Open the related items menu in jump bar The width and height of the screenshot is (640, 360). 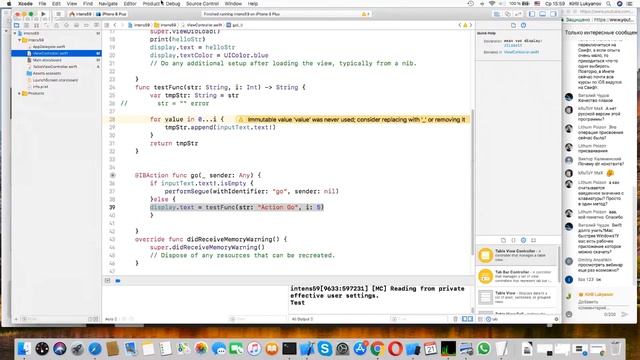click(x=107, y=25)
